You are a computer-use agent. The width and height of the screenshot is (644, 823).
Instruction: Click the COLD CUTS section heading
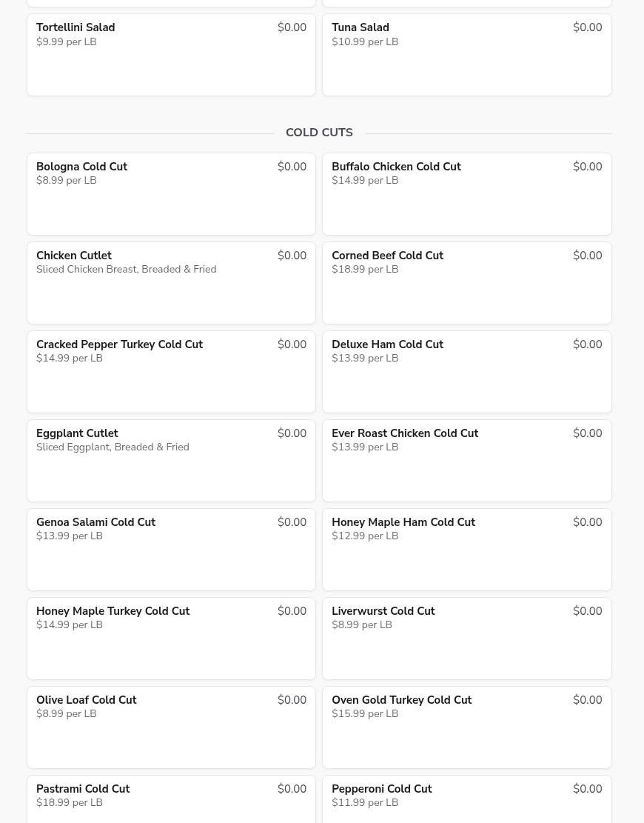(x=319, y=133)
